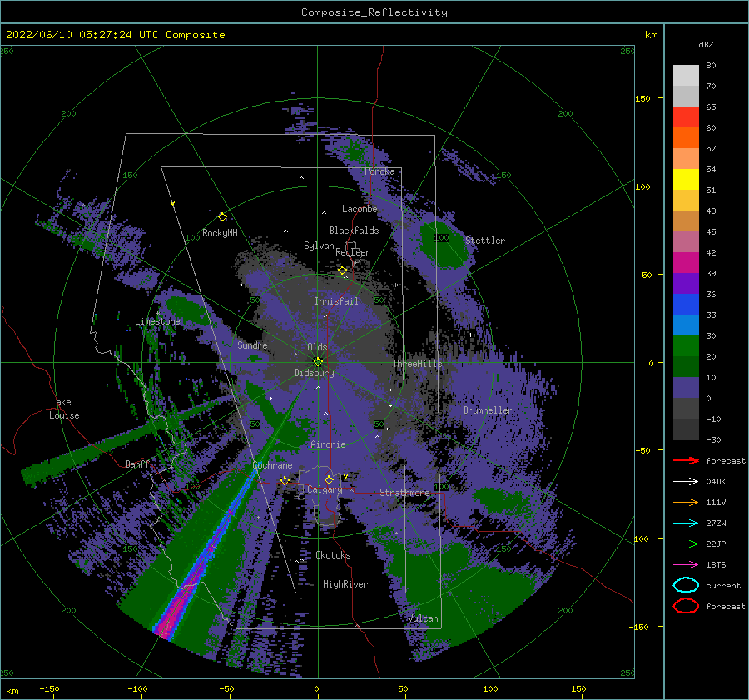Image resolution: width=749 pixels, height=700 pixels.
Task: Click the green 22JP arrow icon
Action: tap(686, 544)
